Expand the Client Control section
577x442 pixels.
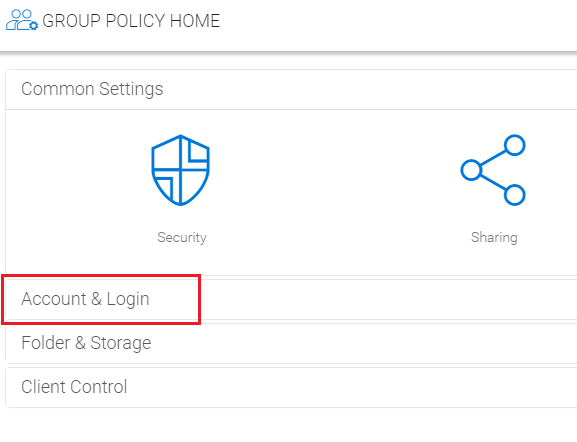[x=291, y=387]
